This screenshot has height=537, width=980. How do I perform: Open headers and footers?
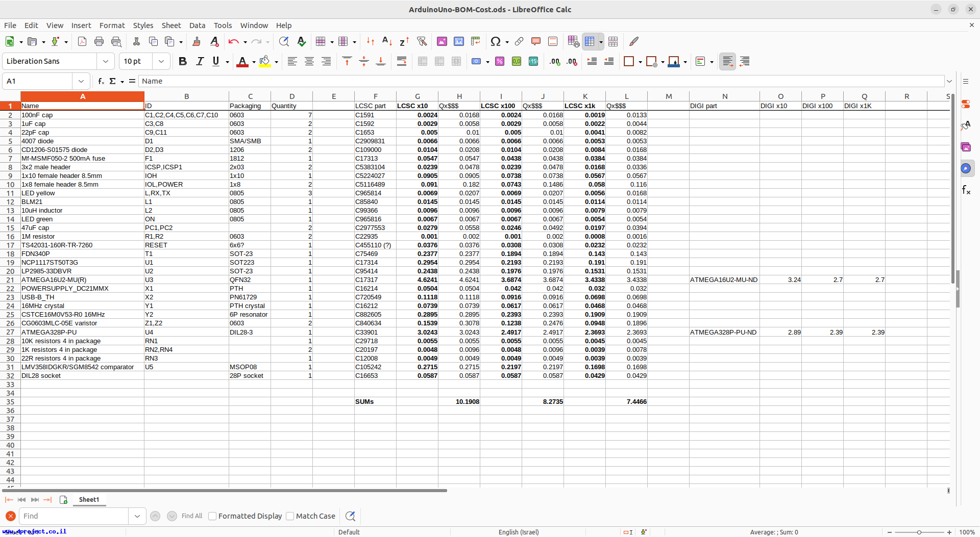(553, 42)
